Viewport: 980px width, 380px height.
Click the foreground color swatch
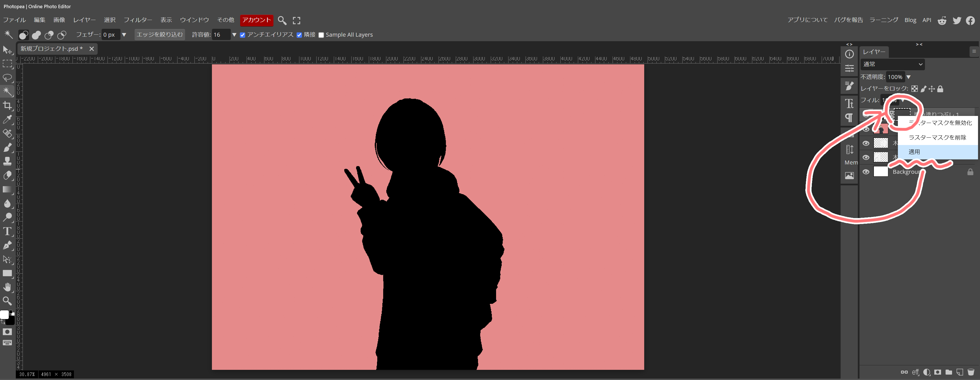tap(4, 315)
